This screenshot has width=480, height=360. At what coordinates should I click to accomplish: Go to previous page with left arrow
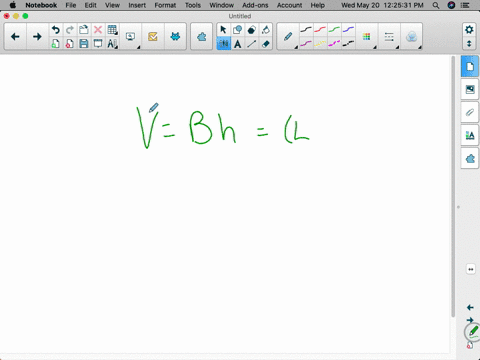[15, 37]
